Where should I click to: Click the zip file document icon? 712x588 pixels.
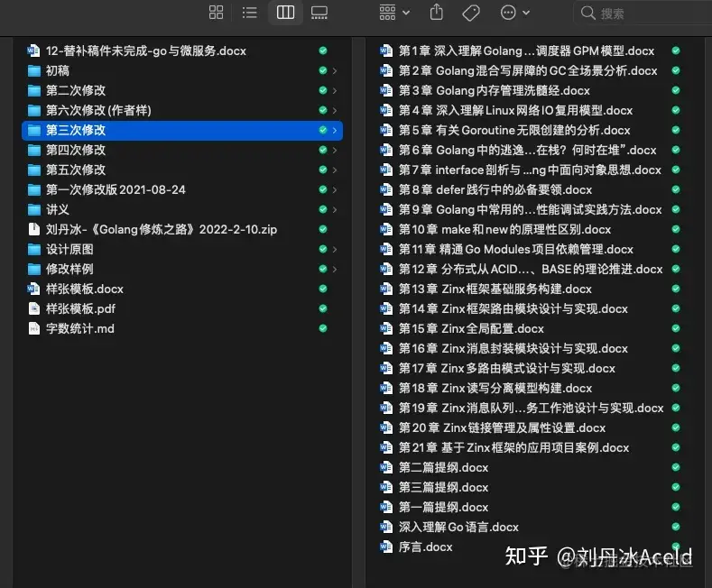(34, 230)
